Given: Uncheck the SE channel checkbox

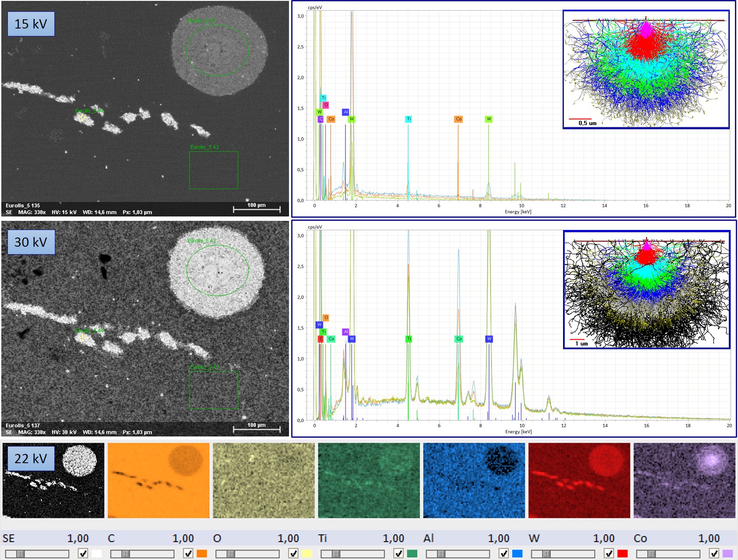Looking at the screenshot, I should point(82,553).
